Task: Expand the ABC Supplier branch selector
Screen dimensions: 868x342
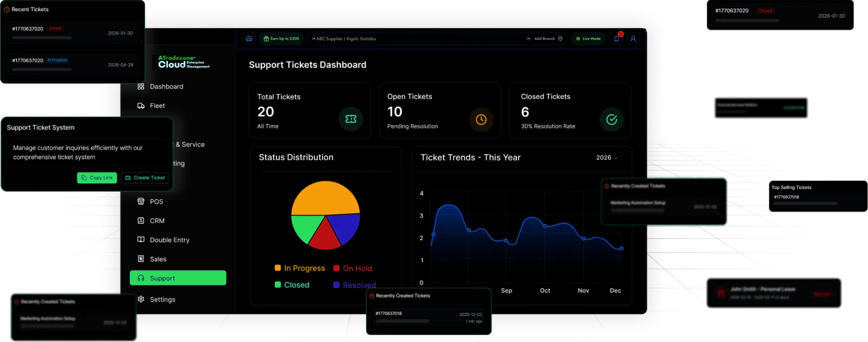Action: [x=344, y=39]
